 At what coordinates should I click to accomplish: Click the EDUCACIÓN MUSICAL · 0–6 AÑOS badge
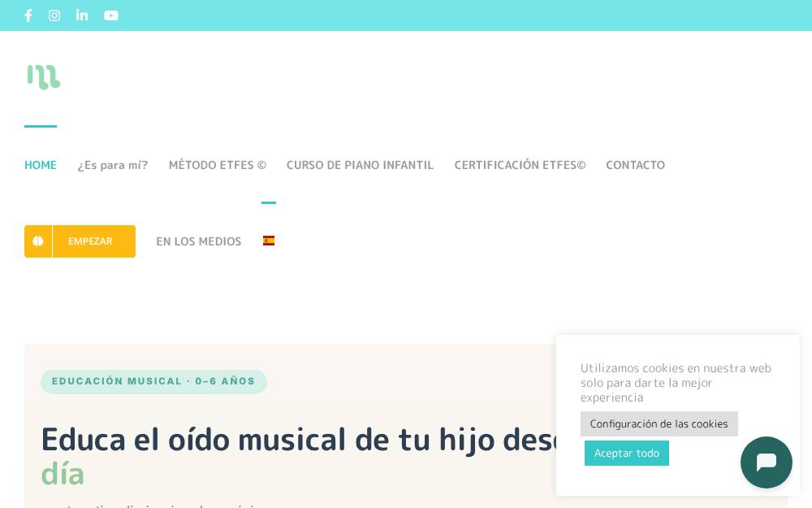coord(153,381)
